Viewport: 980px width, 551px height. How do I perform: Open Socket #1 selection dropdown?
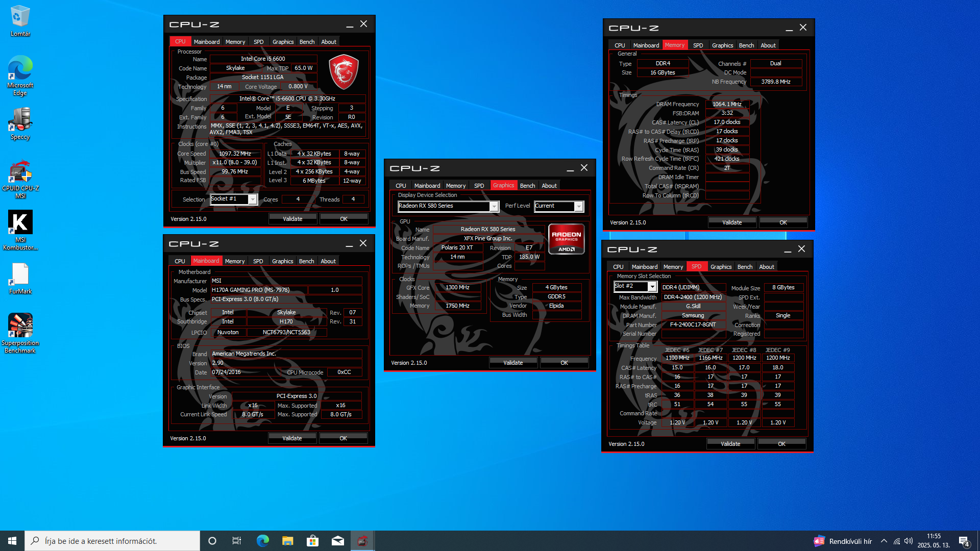[x=234, y=199]
